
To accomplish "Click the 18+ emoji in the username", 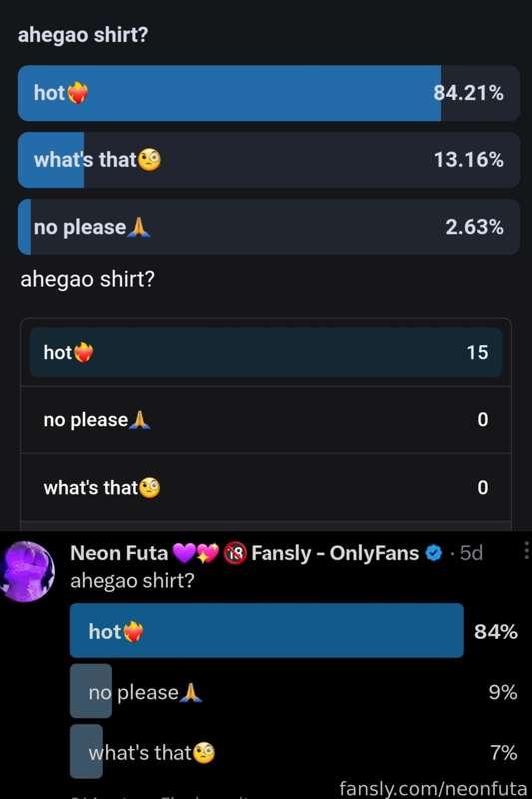I will coord(235,553).
